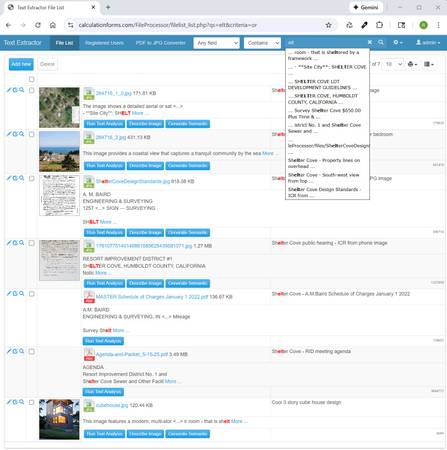Open the MASTER Schedule of Charges pdf link
The image size is (447, 450).
point(152,297)
